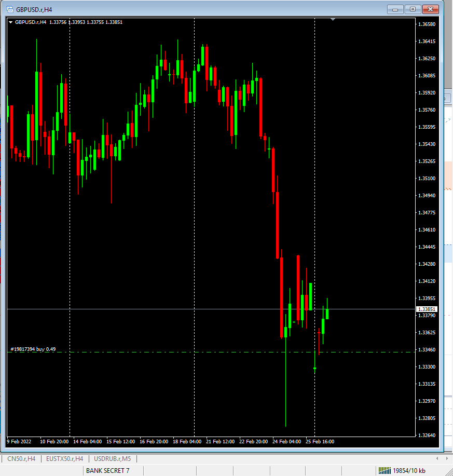Screen dimensions: 453x476
Task: Click the 1.35100 price scale label
Action: pos(427,179)
